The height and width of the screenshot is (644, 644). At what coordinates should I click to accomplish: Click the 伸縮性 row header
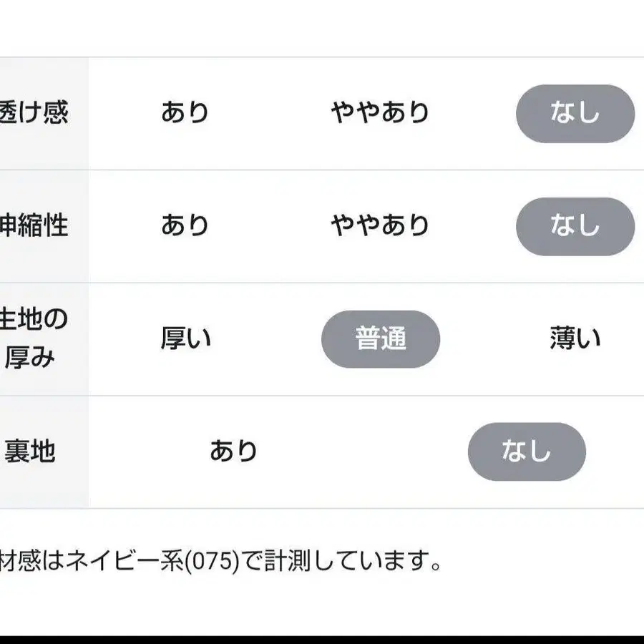point(34,226)
